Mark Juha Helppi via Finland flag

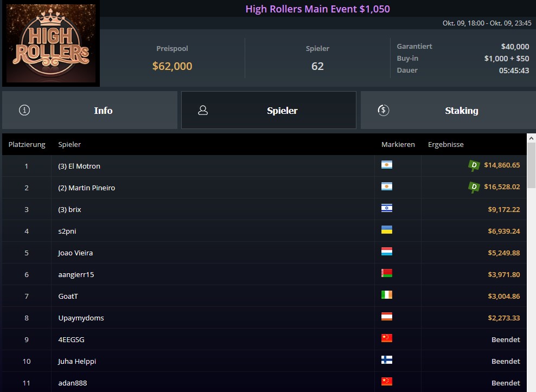[x=387, y=359]
